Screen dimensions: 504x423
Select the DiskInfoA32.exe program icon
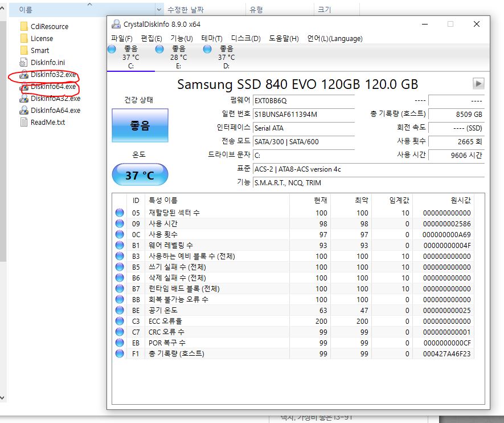[24, 99]
